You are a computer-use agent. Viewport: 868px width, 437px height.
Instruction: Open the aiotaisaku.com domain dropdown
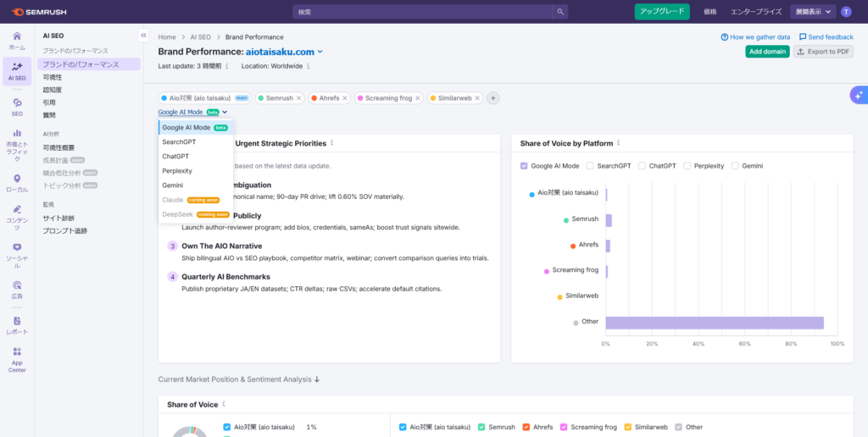(320, 52)
